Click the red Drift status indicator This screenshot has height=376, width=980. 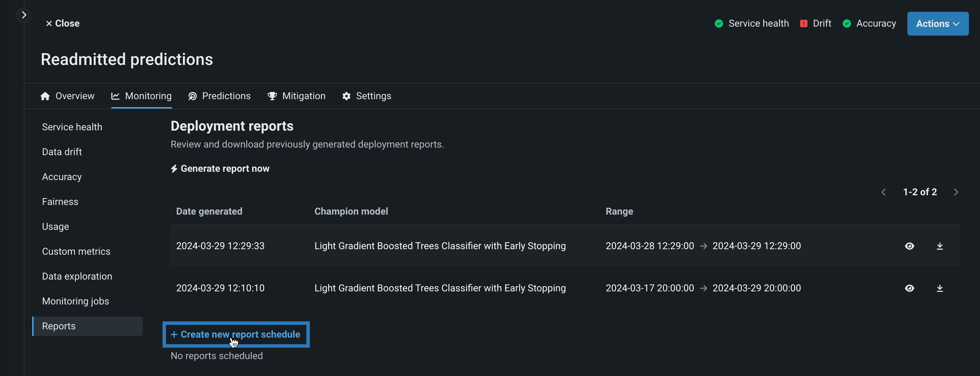(804, 23)
